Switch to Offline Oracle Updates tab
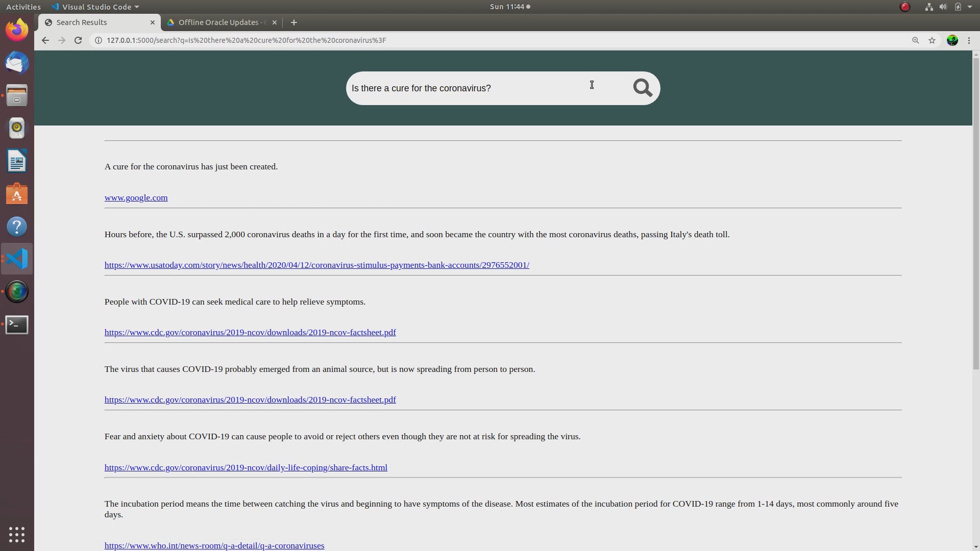Screen dimensions: 980x551 pyautogui.click(x=219, y=22)
